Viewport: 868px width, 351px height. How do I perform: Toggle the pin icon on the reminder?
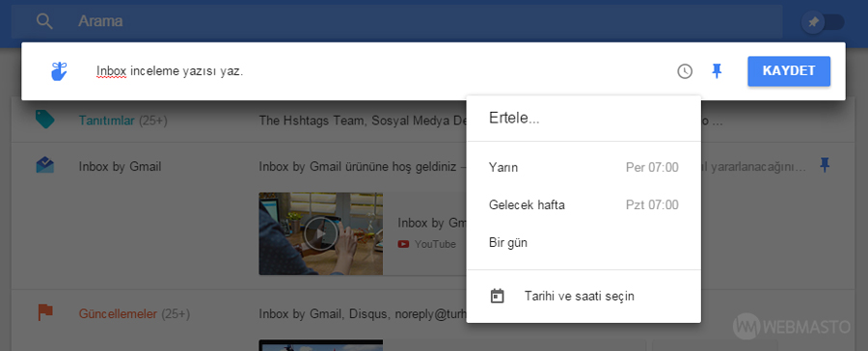(717, 70)
